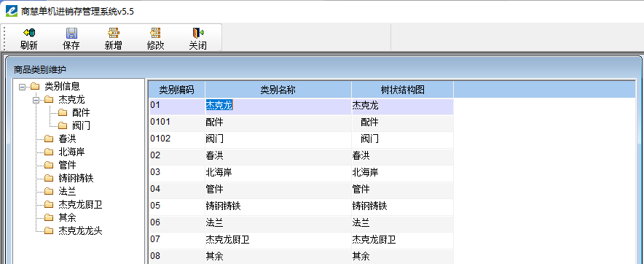Click the 关闭 exit door icon
This screenshot has height=264, width=644.
[198, 33]
